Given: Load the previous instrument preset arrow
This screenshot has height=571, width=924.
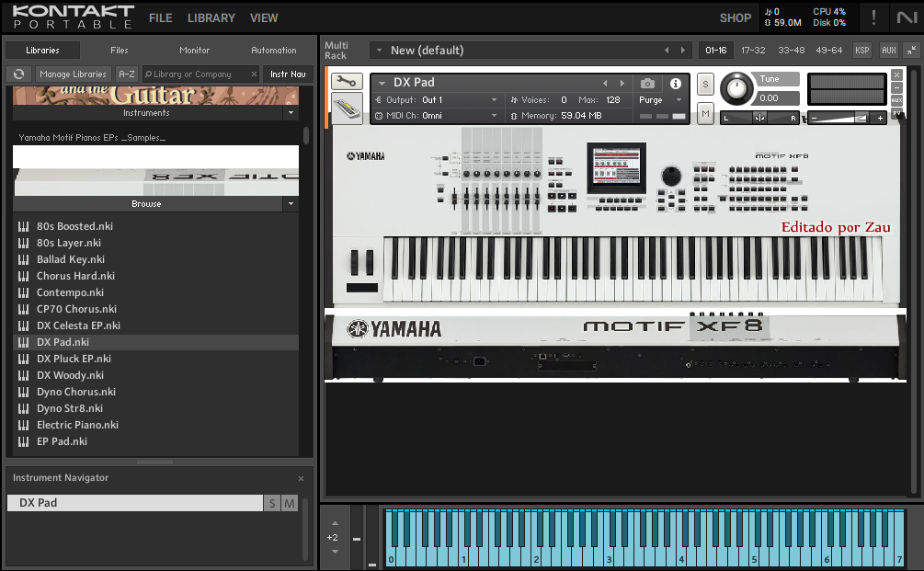Looking at the screenshot, I should coord(605,83).
